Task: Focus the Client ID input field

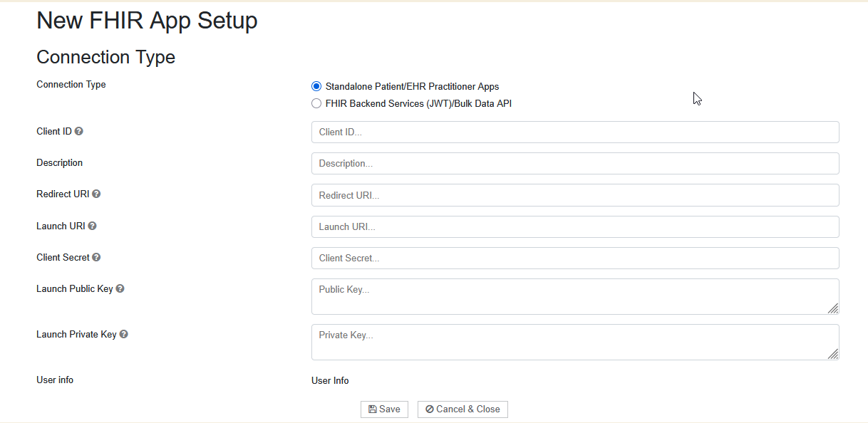Action: 574,132
